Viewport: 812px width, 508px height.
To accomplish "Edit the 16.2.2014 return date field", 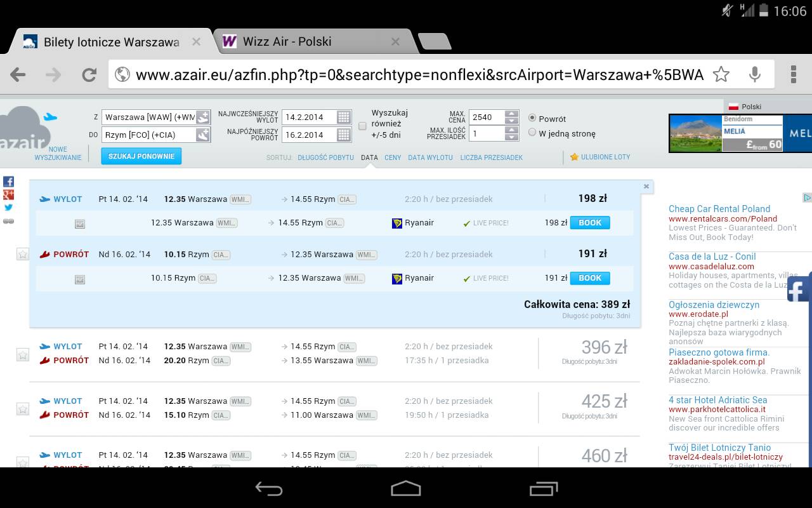I will (x=309, y=135).
